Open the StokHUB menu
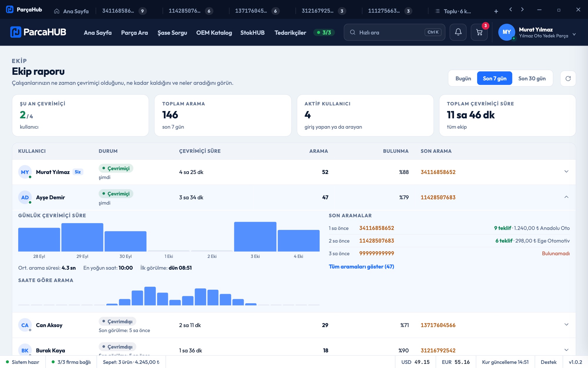Image resolution: width=588 pixels, height=368 pixels. pyautogui.click(x=253, y=33)
